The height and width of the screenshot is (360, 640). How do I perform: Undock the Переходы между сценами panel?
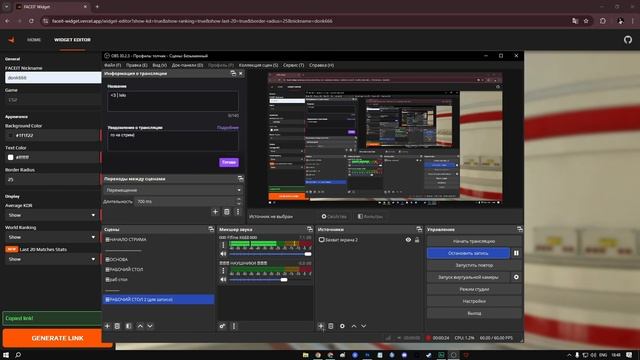(x=240, y=179)
